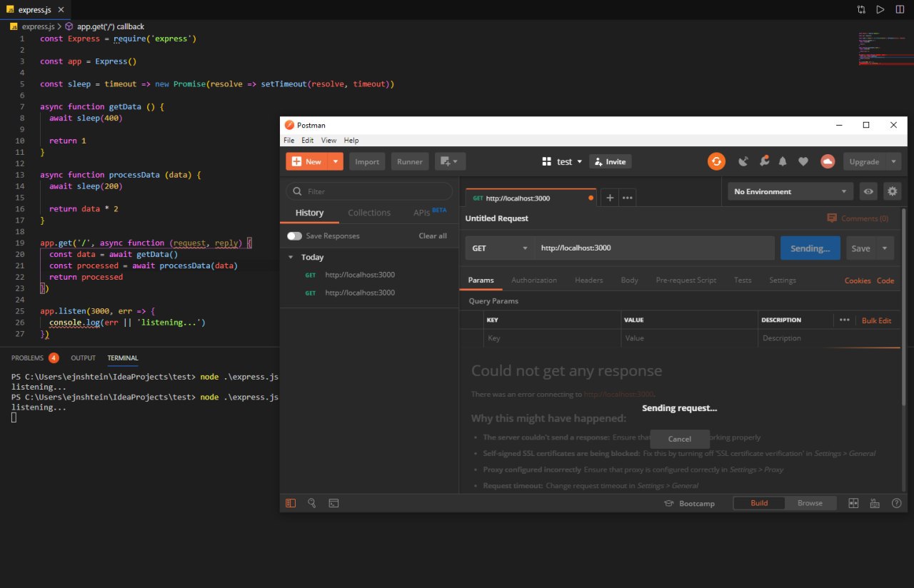Click the query param Key input cell
The height and width of the screenshot is (588, 914).
coord(553,338)
